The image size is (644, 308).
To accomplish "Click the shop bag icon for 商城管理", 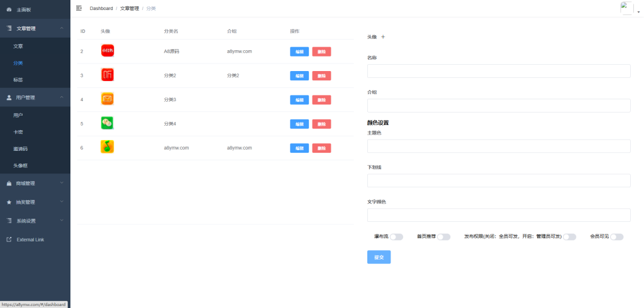I will click(9, 184).
